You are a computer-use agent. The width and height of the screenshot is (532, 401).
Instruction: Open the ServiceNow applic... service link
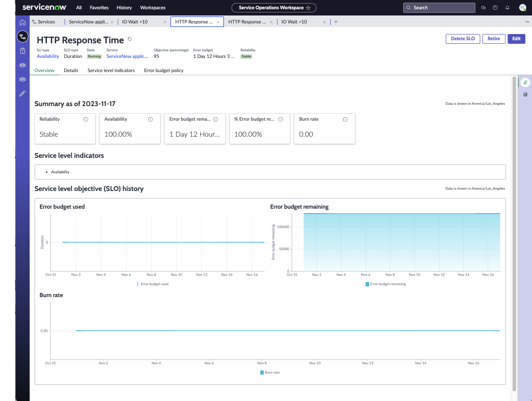pos(127,56)
